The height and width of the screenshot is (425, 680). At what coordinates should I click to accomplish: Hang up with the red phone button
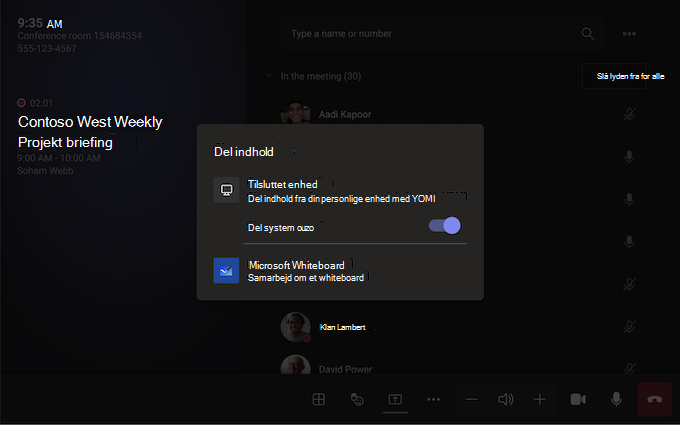coord(654,399)
